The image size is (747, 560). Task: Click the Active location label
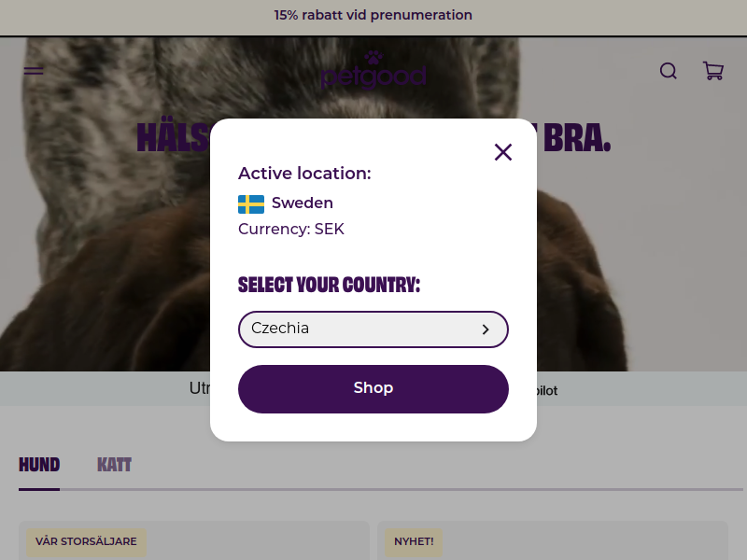pos(304,174)
